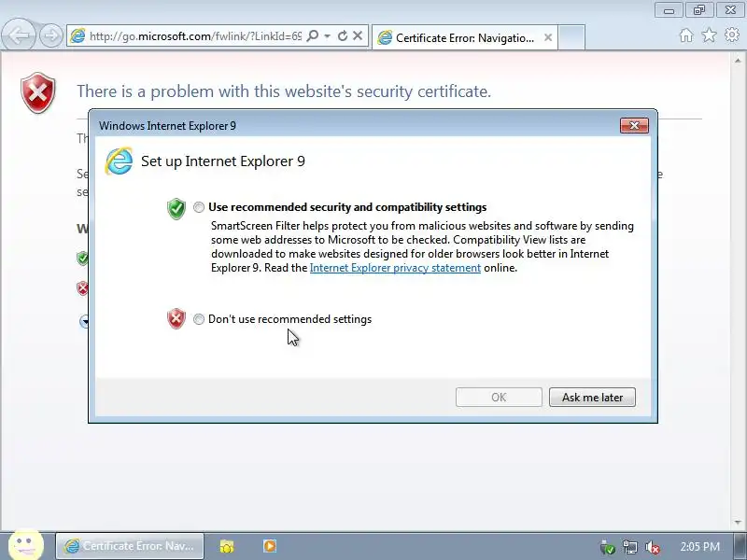Viewport: 747px width, 560px height.
Task: Open the clock showing 2:05 PM
Action: (x=699, y=546)
